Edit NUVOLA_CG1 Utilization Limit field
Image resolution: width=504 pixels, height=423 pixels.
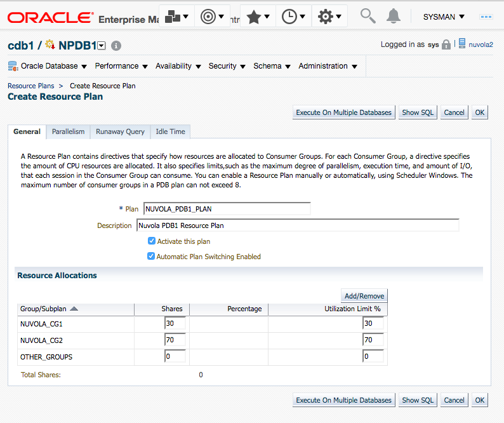coord(373,323)
